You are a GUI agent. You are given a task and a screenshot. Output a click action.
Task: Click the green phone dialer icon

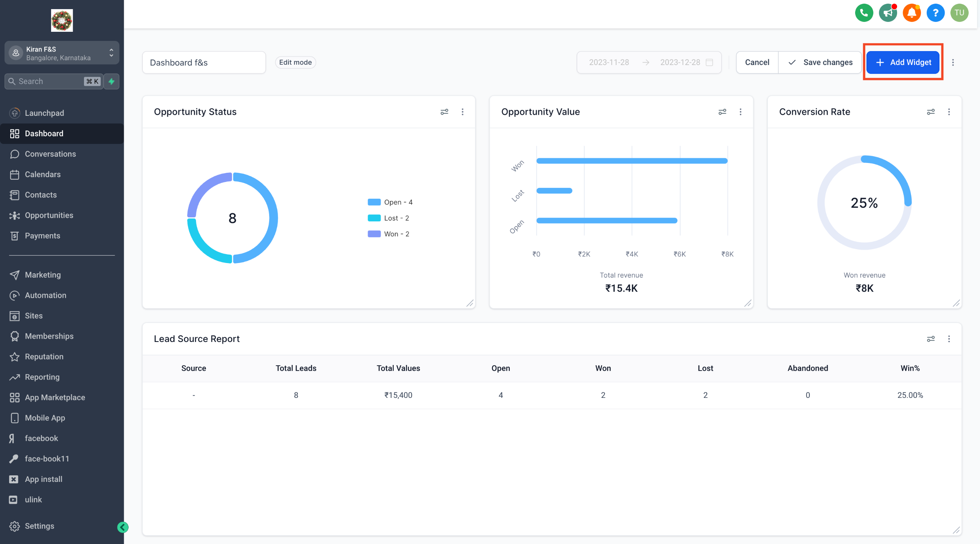864,13
